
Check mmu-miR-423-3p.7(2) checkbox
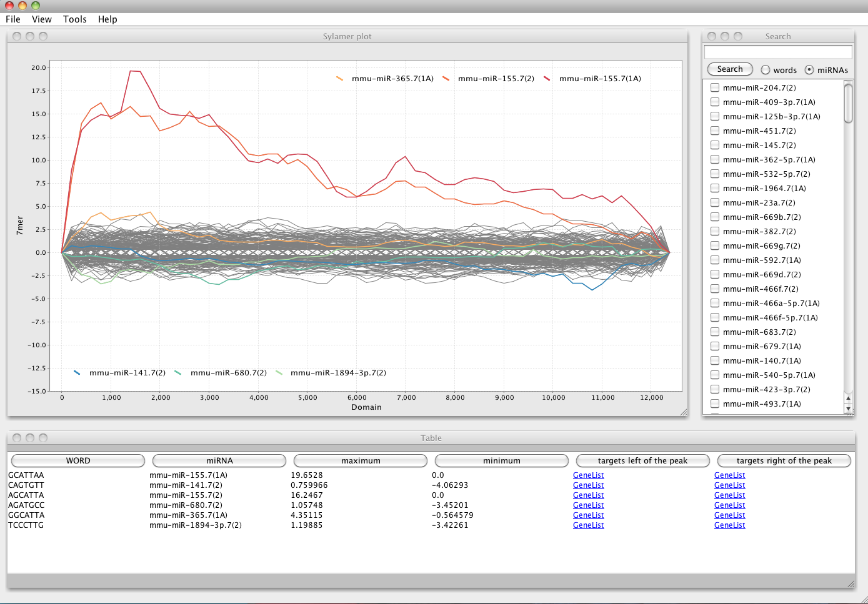[x=715, y=389]
